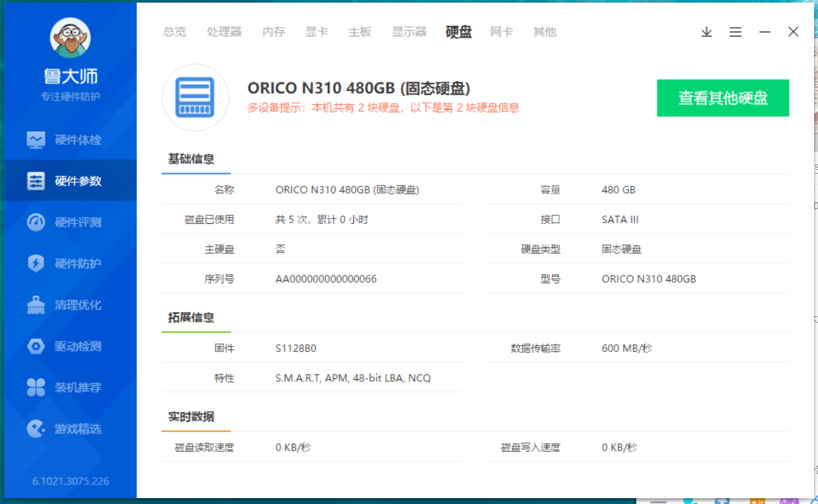Viewport: 818px width, 504px height.
Task: Select the 拓展信息 section header
Action: [x=191, y=318]
